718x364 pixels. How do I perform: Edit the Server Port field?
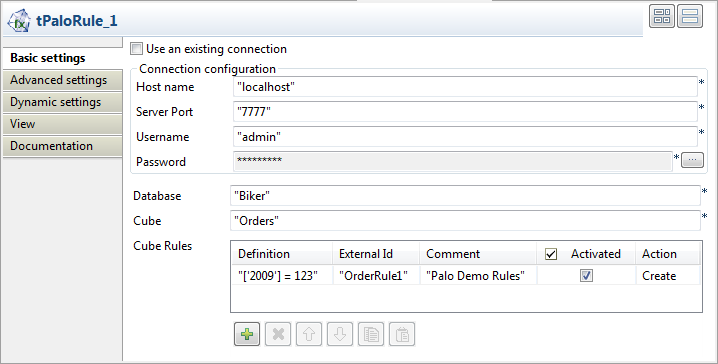pyautogui.click(x=465, y=111)
